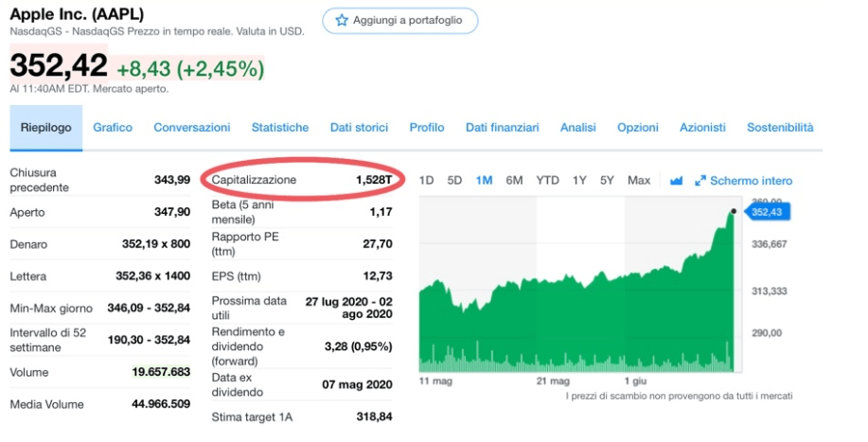This screenshot has width=868, height=442.
Task: Go to the Conversazioni tab
Action: [x=191, y=128]
